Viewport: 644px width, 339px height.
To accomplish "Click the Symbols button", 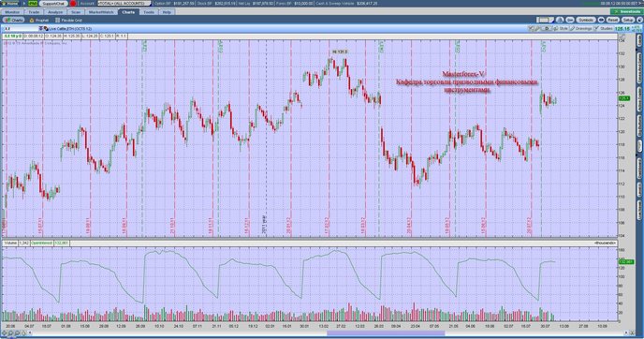I will (586, 20).
